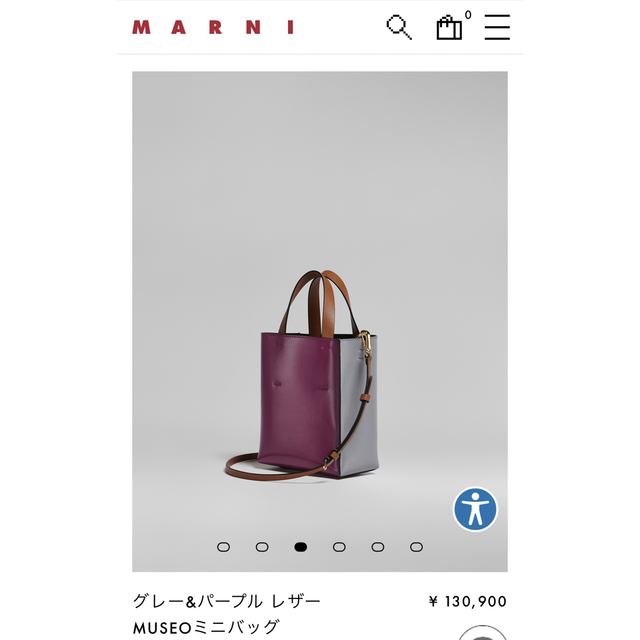Click the MARNI logo
The image size is (640, 640).
click(x=213, y=27)
